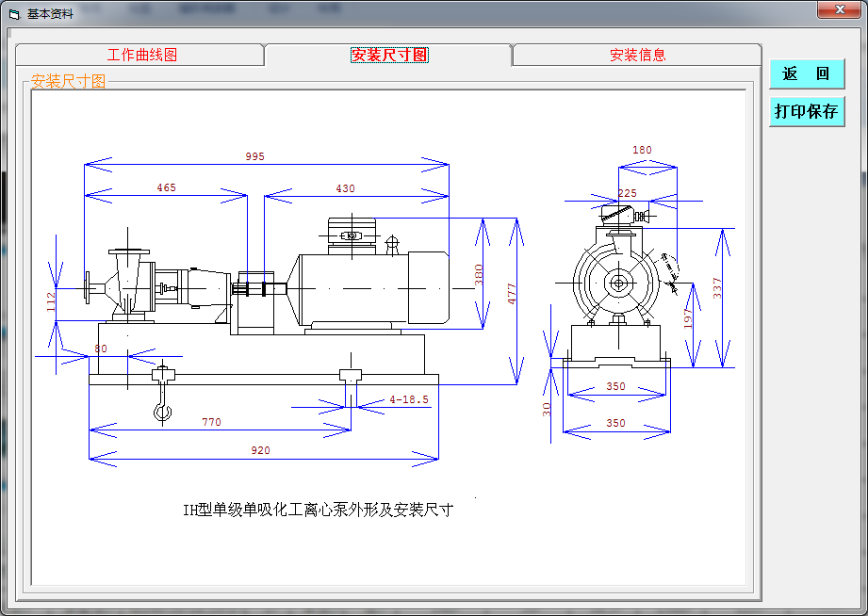This screenshot has height=616, width=868.
Task: Click the 80 dimension label
Action: click(101, 349)
